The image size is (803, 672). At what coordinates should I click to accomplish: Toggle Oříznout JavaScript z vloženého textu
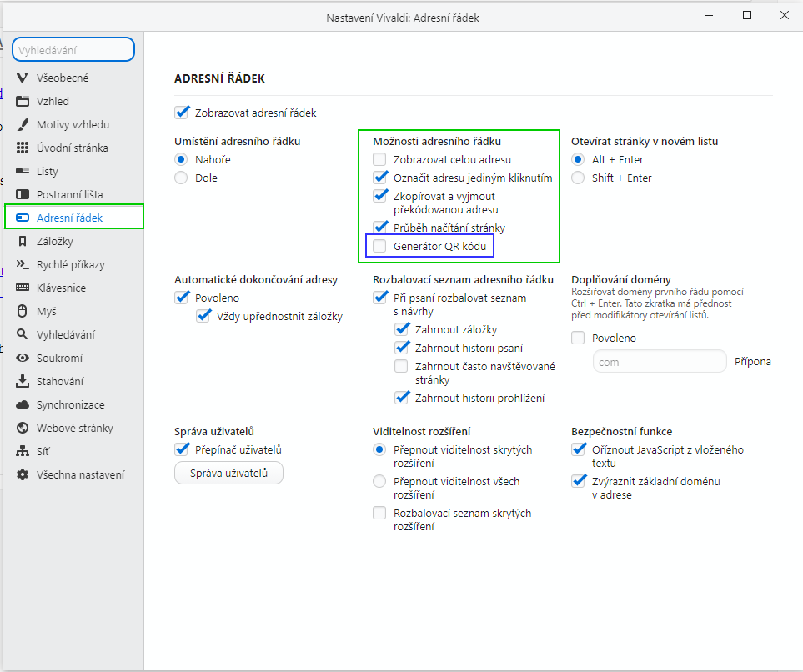coord(578,449)
